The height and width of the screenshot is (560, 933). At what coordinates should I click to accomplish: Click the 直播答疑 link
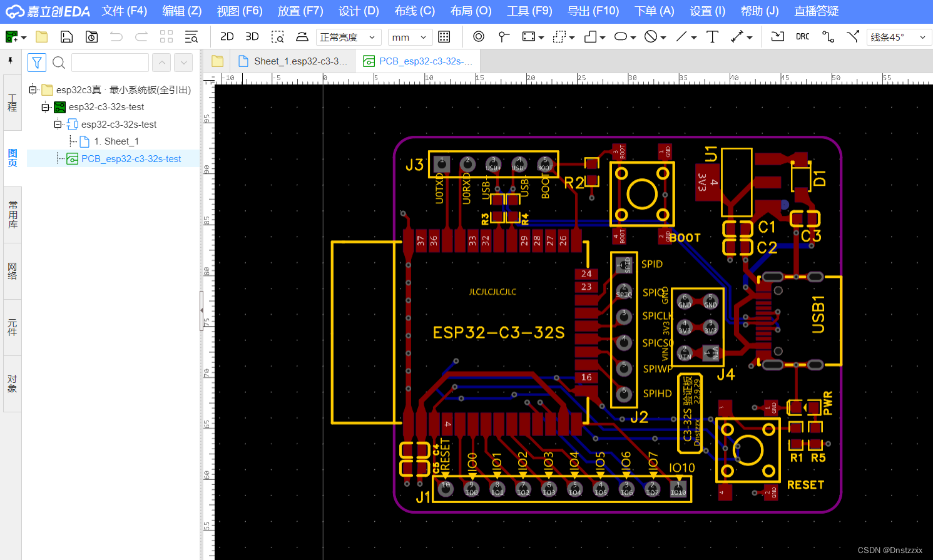click(817, 11)
